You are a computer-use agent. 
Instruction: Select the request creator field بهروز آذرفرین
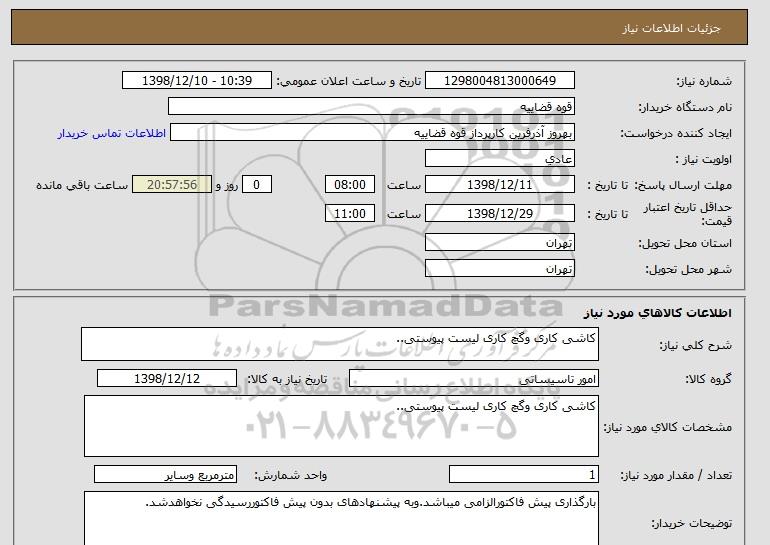point(372,133)
